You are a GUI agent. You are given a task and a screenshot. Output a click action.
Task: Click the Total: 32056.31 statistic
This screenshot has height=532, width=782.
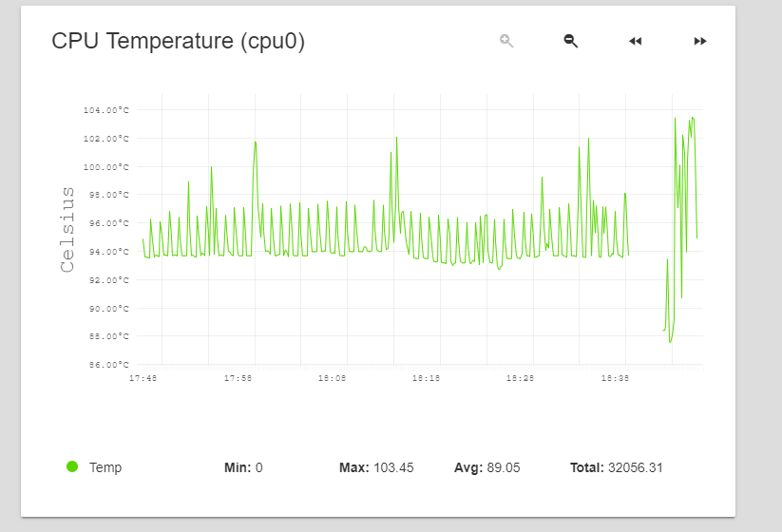pos(617,467)
